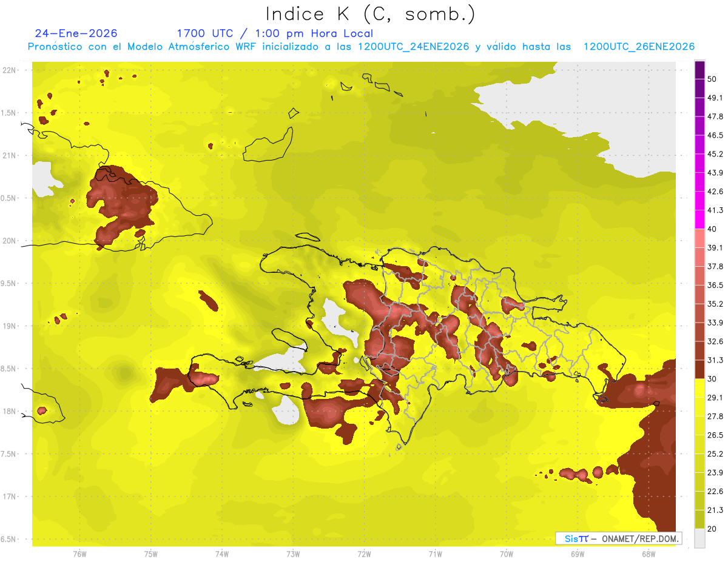
Task: Click the colorbar value "49.1"
Action: coord(715,98)
